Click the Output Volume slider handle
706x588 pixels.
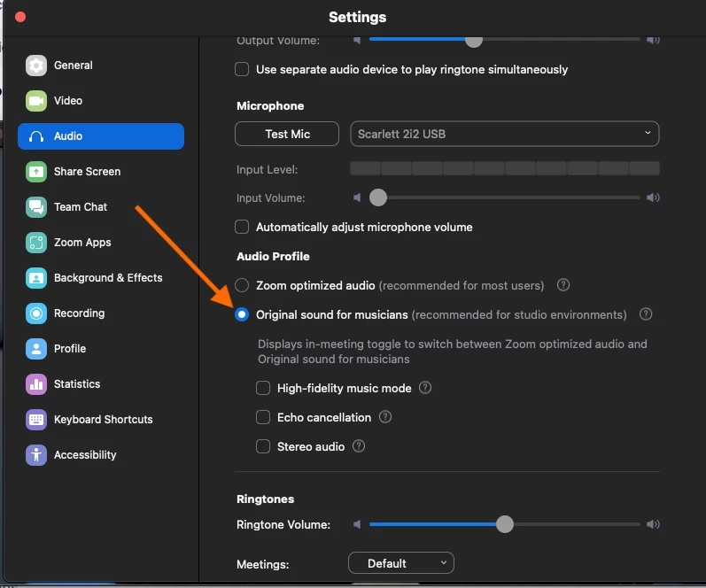(473, 40)
